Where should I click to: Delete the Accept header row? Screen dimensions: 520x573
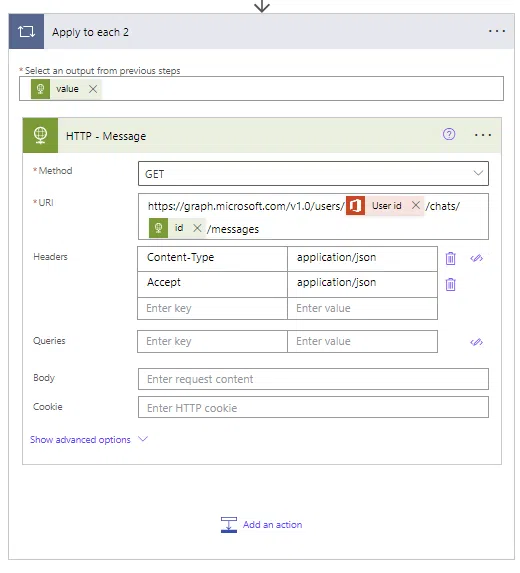451,284
